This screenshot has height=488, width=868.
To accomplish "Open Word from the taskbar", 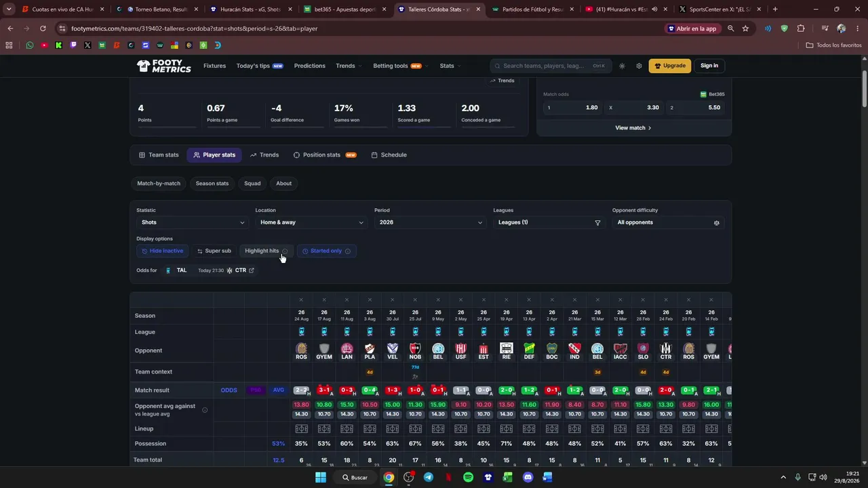I will (548, 477).
